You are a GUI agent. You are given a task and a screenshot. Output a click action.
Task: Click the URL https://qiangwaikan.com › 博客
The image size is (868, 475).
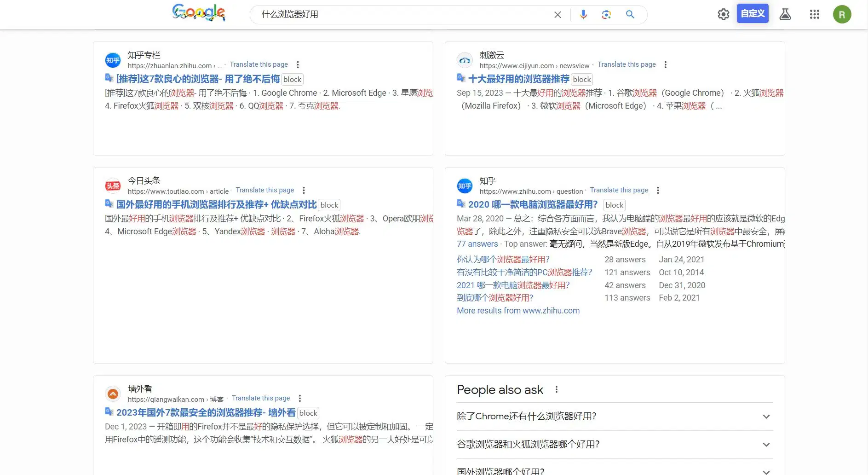(176, 400)
